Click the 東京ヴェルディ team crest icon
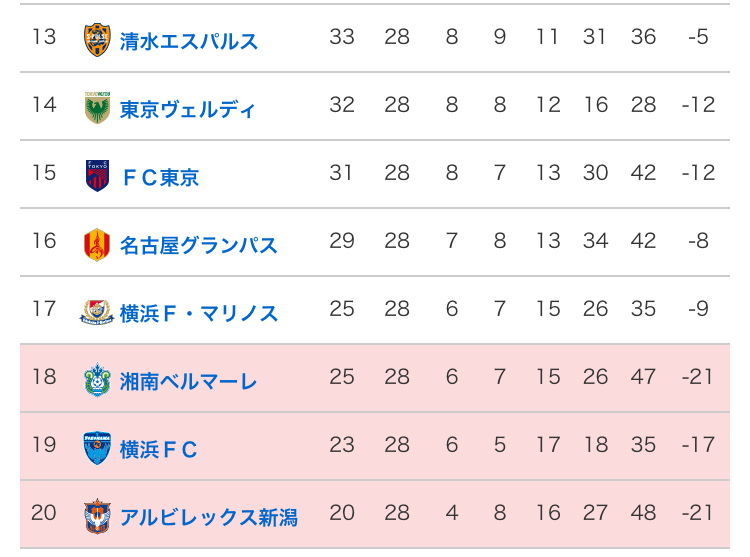 tap(97, 108)
